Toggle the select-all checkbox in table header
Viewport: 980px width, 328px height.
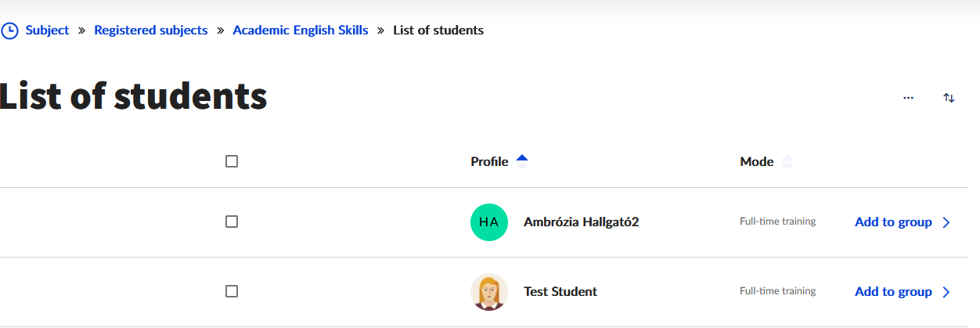[x=232, y=161]
